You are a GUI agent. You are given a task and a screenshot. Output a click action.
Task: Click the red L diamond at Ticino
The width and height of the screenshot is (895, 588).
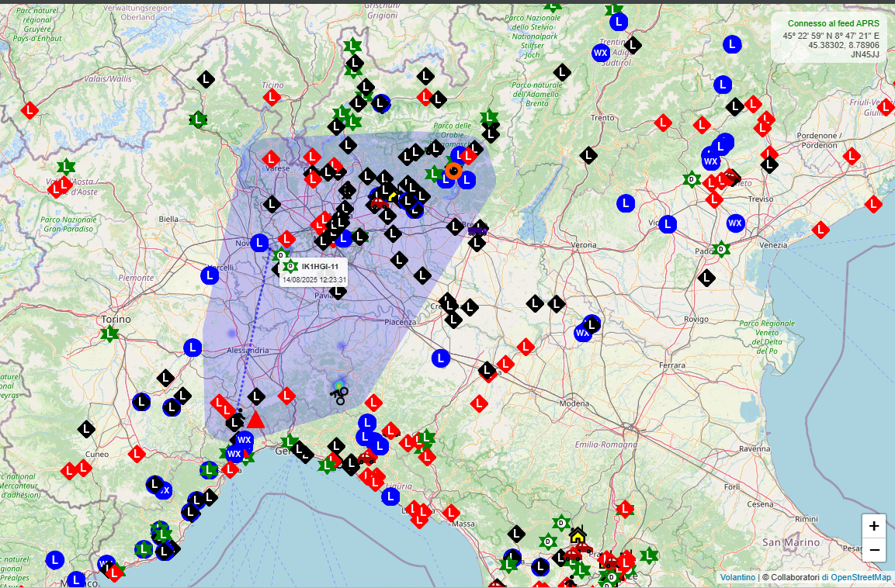click(272, 97)
